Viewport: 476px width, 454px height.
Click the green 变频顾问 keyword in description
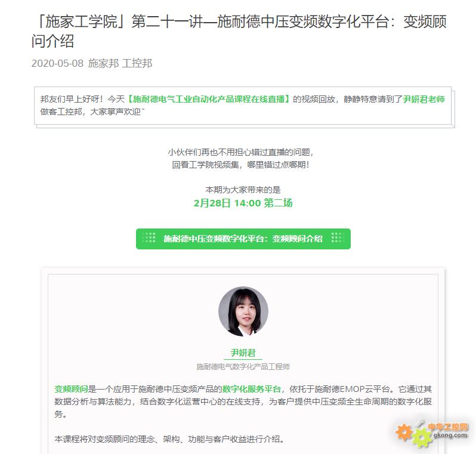point(71,389)
